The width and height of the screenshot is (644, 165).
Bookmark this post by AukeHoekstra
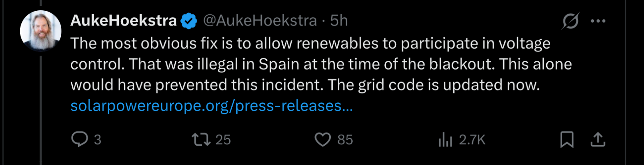pyautogui.click(x=567, y=140)
